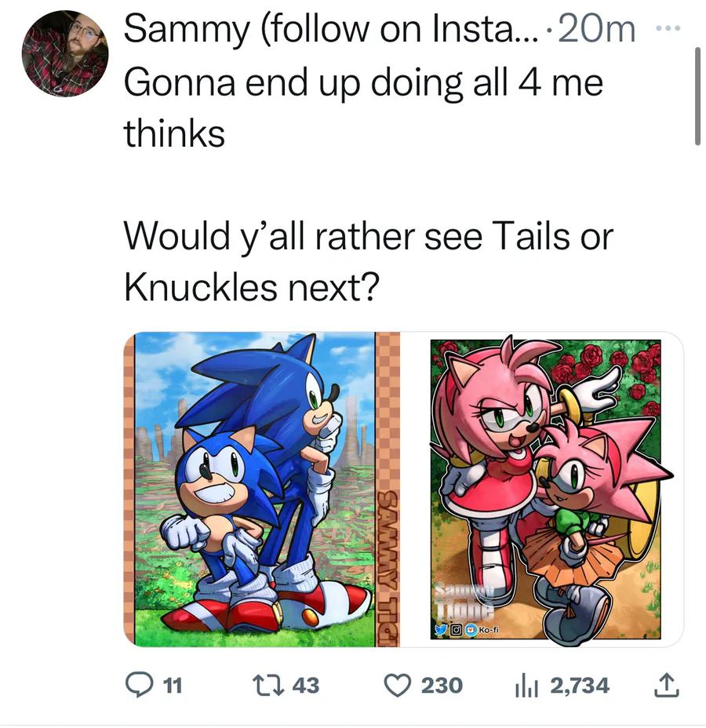The image size is (706, 728).
Task: View the 2,734 views count
Action: 579,686
